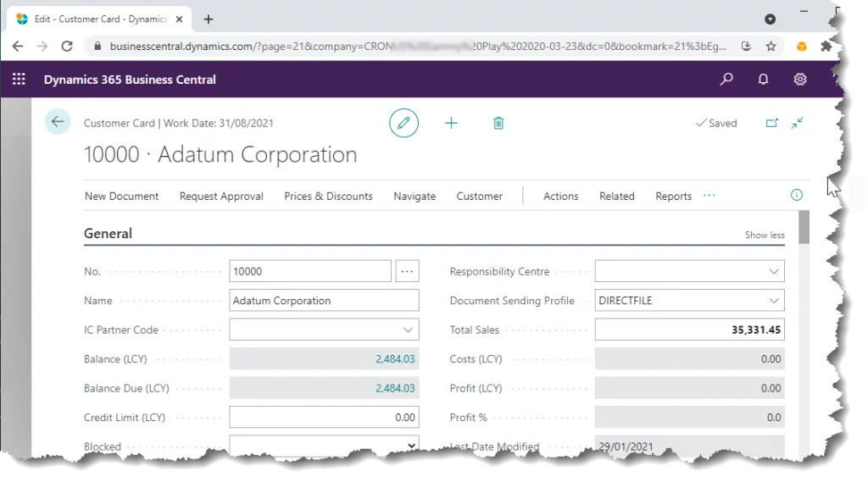868x488 pixels.
Task: Click the Balance (LCY) value 2,484.03
Action: [395, 359]
